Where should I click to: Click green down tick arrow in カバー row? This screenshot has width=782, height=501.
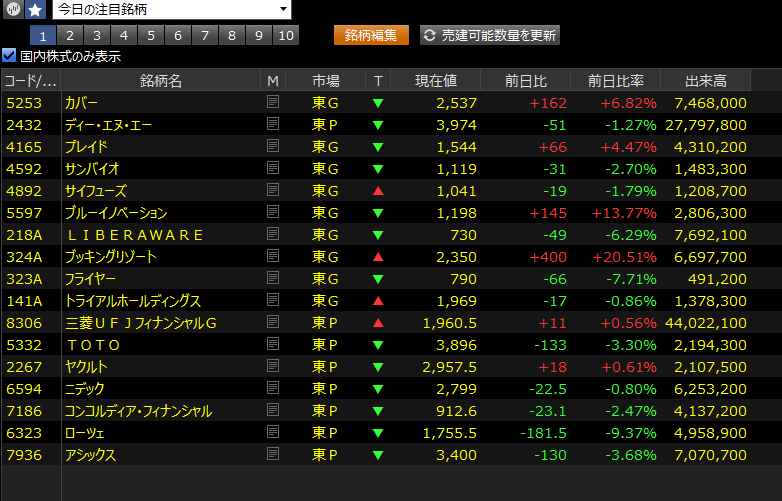[378, 103]
